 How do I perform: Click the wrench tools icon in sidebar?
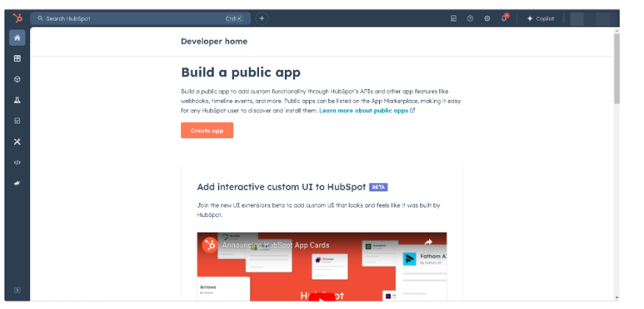pyautogui.click(x=18, y=141)
